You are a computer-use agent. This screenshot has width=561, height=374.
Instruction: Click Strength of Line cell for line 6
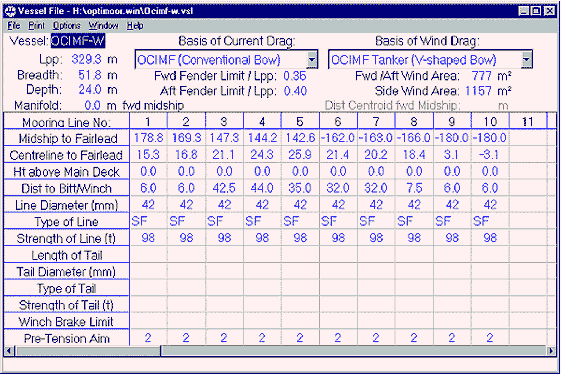(x=338, y=238)
